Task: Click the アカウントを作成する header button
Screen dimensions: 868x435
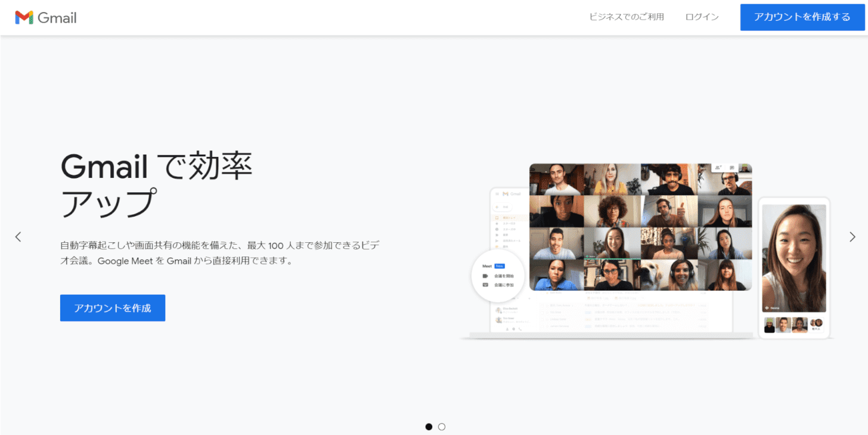Action: [x=802, y=17]
